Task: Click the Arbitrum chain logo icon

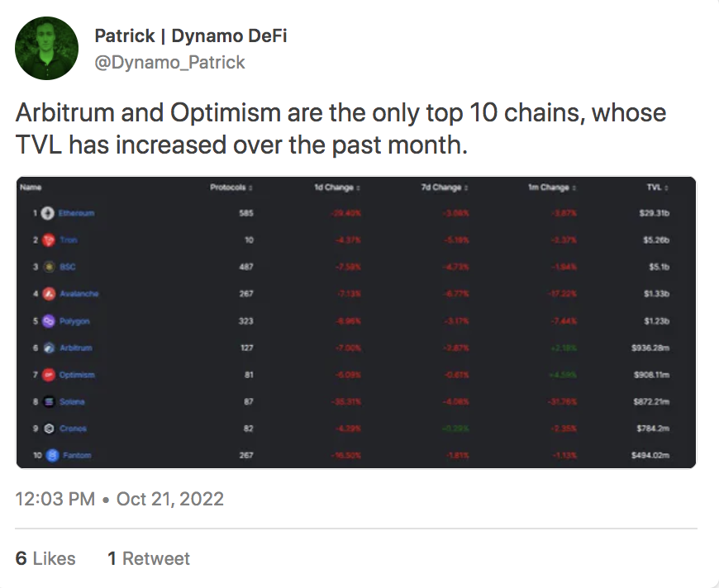Action: 48,349
